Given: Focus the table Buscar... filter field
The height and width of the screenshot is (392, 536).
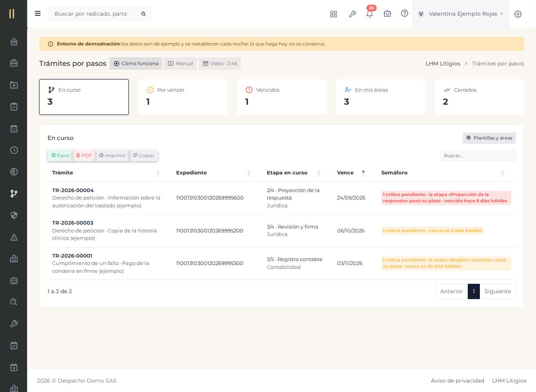Looking at the screenshot, I should tap(478, 156).
